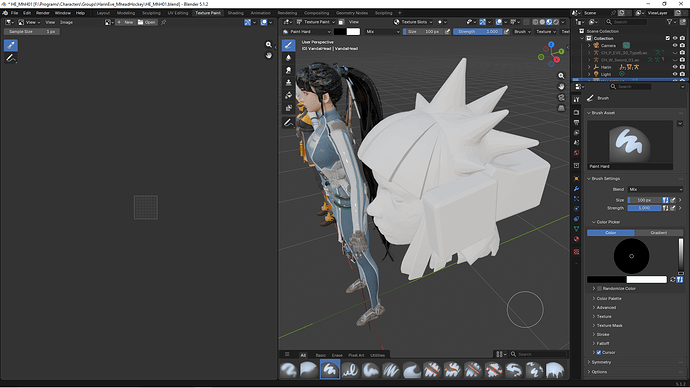Switch to the Shading workspace tab

235,13
